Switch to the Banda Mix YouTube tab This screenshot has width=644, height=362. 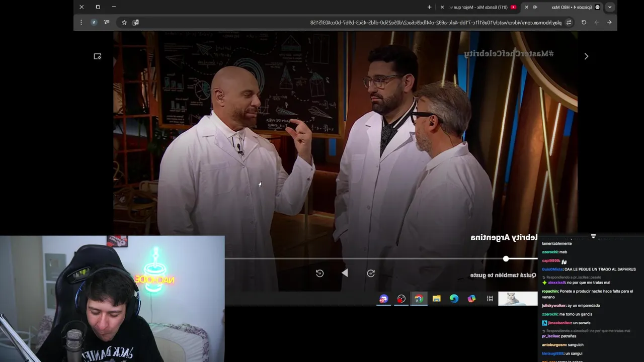tap(478, 7)
